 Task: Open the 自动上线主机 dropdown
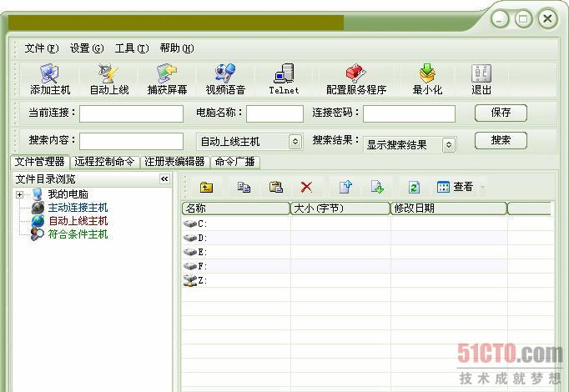295,142
